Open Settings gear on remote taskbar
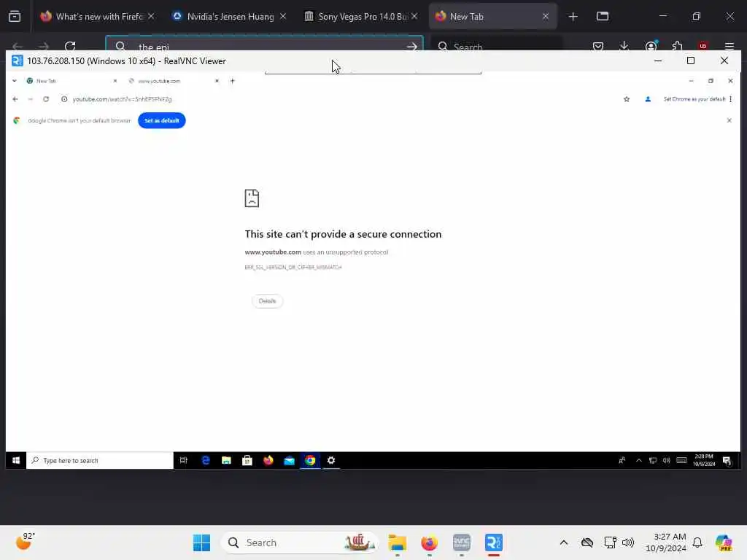Image resolution: width=747 pixels, height=560 pixels. coord(331,461)
